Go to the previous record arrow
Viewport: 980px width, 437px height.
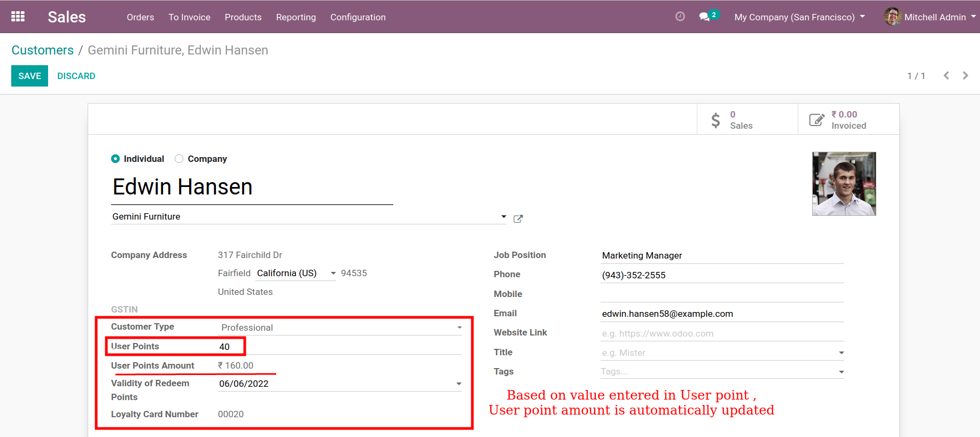point(946,76)
